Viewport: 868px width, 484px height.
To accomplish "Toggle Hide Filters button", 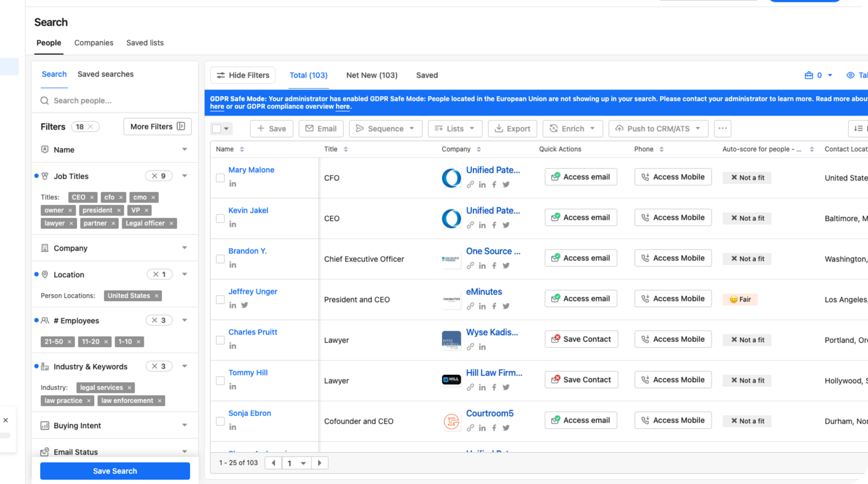I will click(x=243, y=75).
